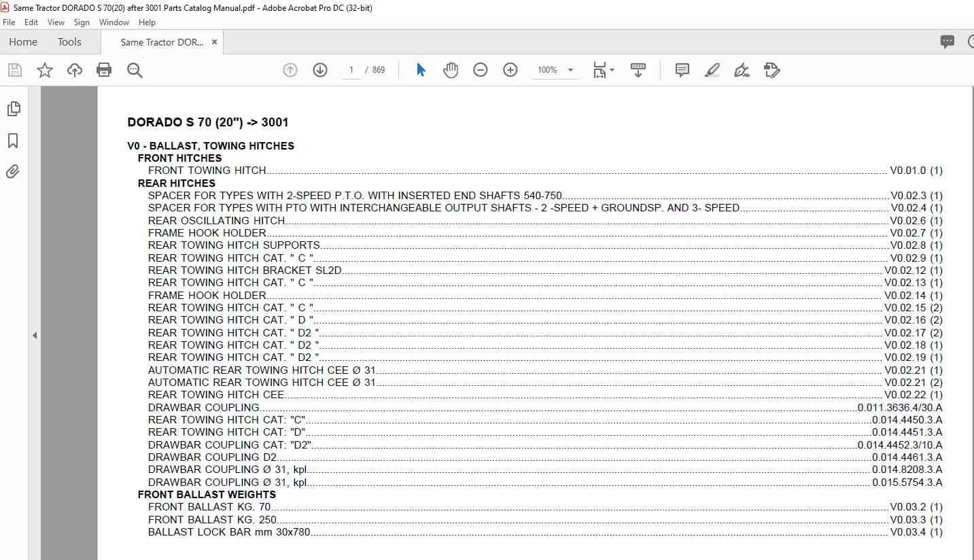The height and width of the screenshot is (560, 974).
Task: Zoom in with the plus icon
Action: pyautogui.click(x=510, y=70)
